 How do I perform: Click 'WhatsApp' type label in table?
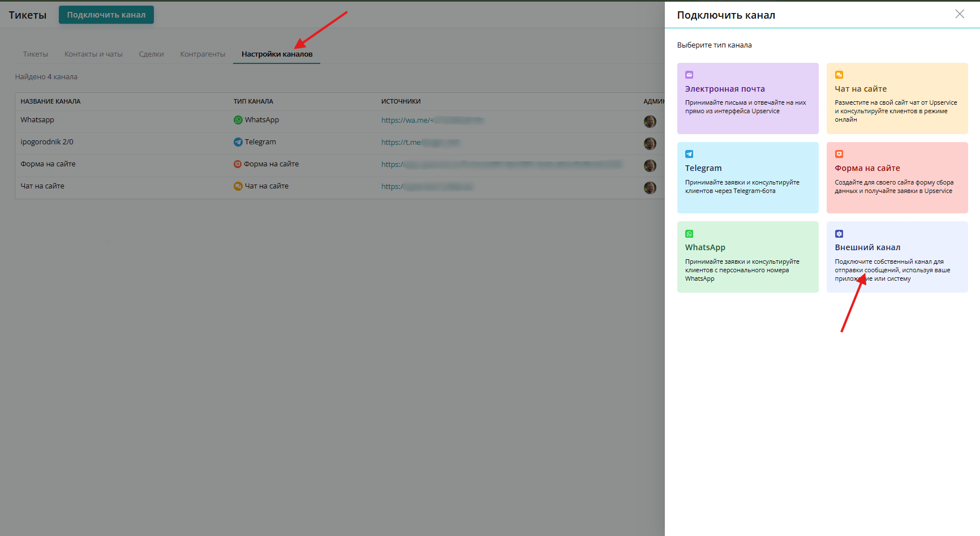(262, 120)
